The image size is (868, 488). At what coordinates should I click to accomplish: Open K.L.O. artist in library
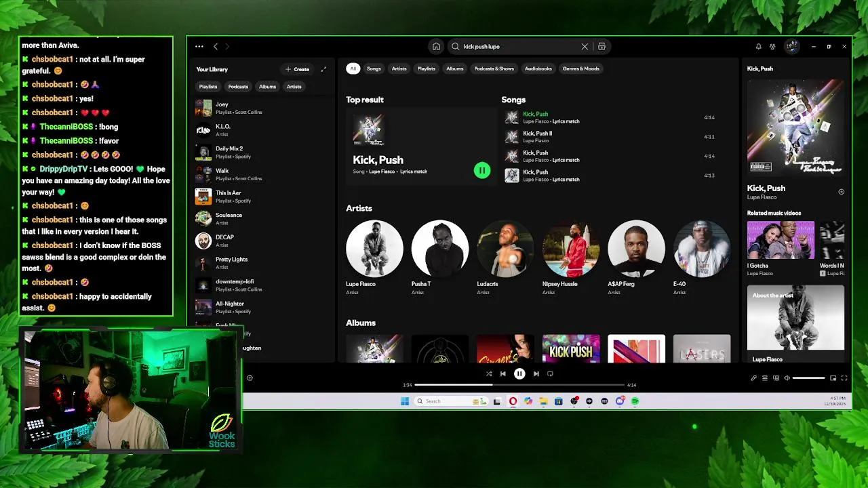coord(261,130)
